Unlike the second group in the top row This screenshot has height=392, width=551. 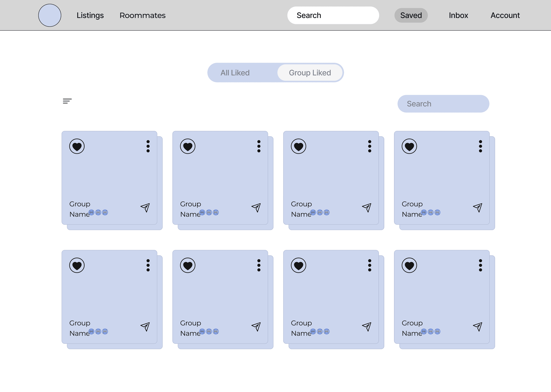click(x=188, y=146)
